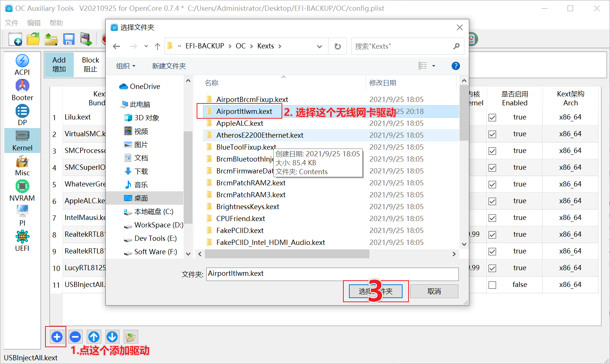
Task: Click 新建文件夹 button
Action: 169,66
